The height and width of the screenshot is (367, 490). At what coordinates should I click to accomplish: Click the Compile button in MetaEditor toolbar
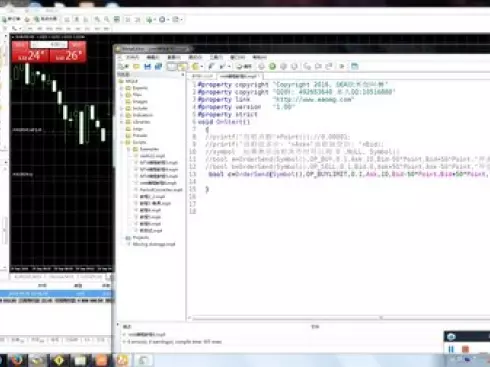244,66
